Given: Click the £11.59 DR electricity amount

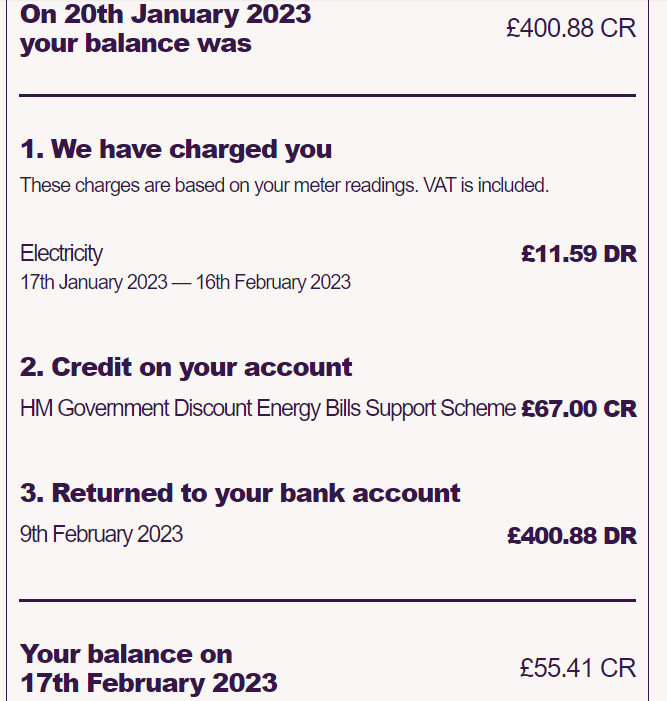Looking at the screenshot, I should [579, 254].
